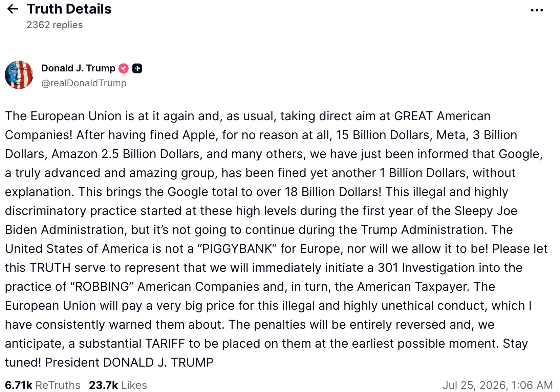The image size is (560, 392).
Task: Click the red verified checkmark badge
Action: [x=124, y=68]
